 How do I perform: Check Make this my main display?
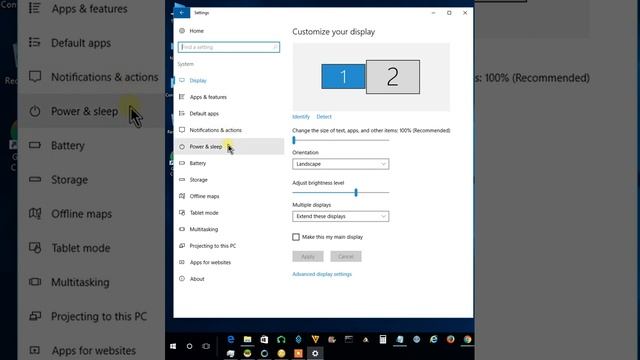point(296,237)
